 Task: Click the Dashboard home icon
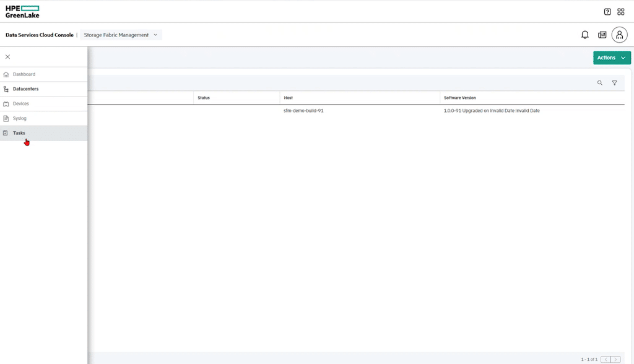click(x=6, y=74)
